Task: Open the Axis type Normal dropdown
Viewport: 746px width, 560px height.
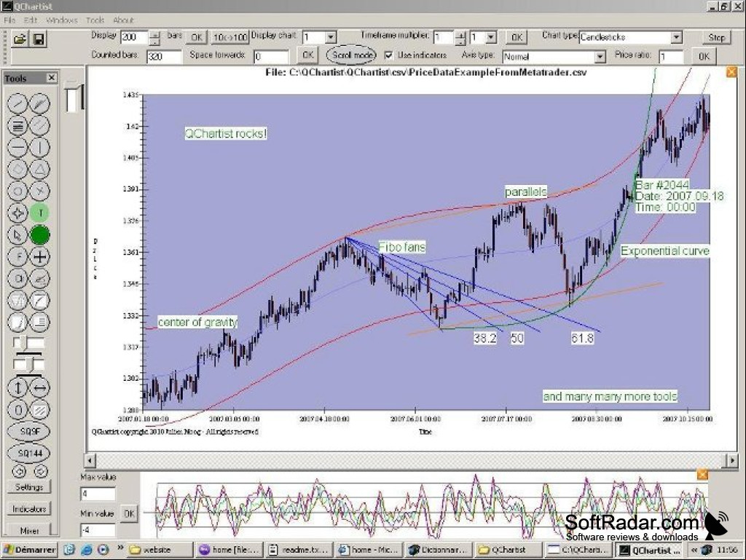Action: coord(600,57)
